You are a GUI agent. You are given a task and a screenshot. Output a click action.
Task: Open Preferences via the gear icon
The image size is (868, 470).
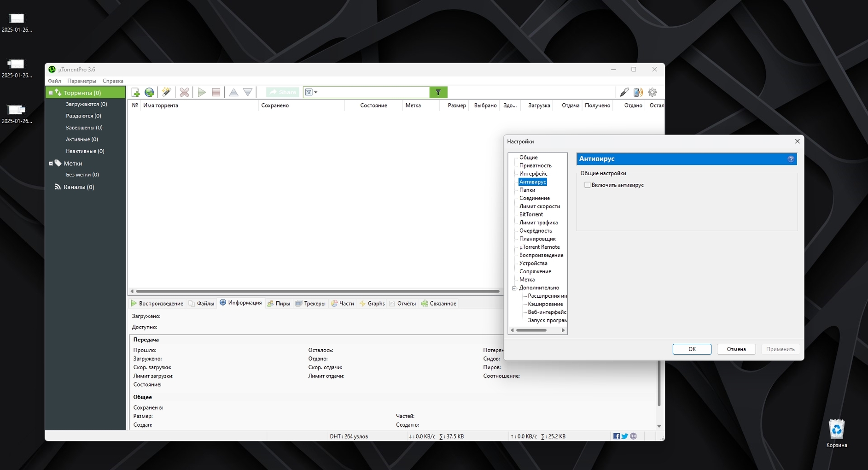click(x=652, y=92)
